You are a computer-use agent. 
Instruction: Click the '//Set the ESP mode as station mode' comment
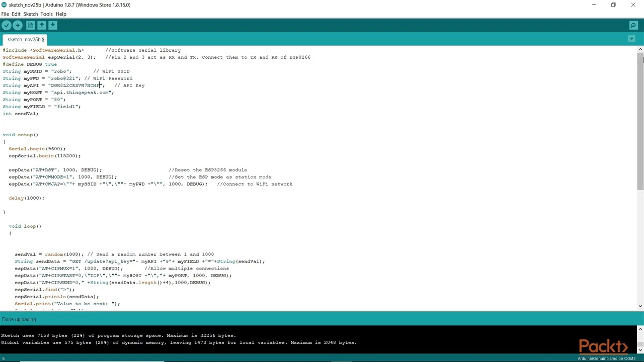[220, 177]
